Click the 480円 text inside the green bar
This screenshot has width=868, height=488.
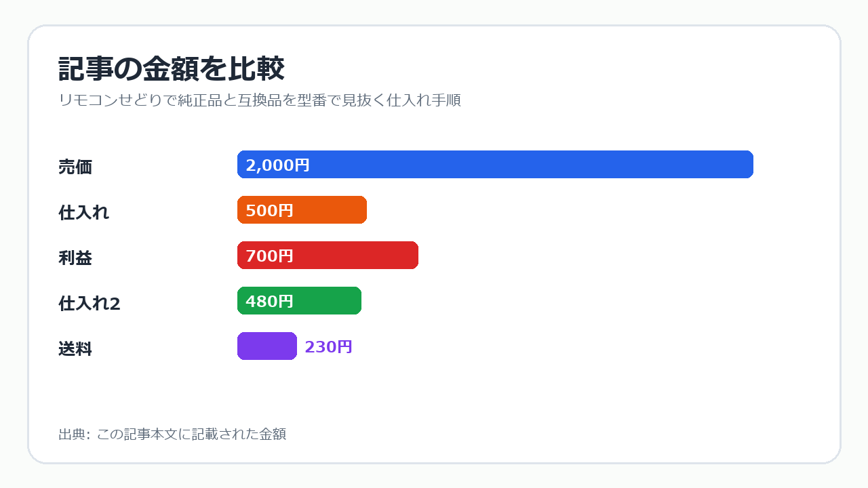click(269, 302)
